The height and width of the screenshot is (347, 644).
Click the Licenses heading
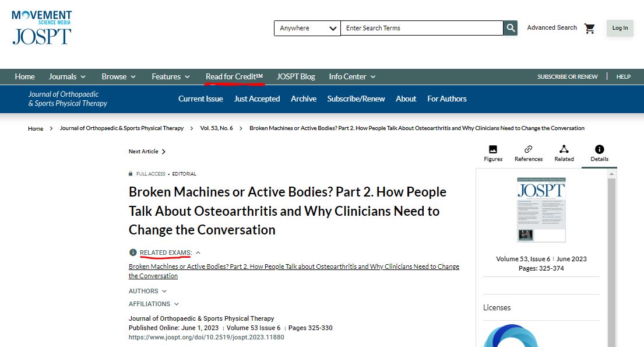(497, 307)
